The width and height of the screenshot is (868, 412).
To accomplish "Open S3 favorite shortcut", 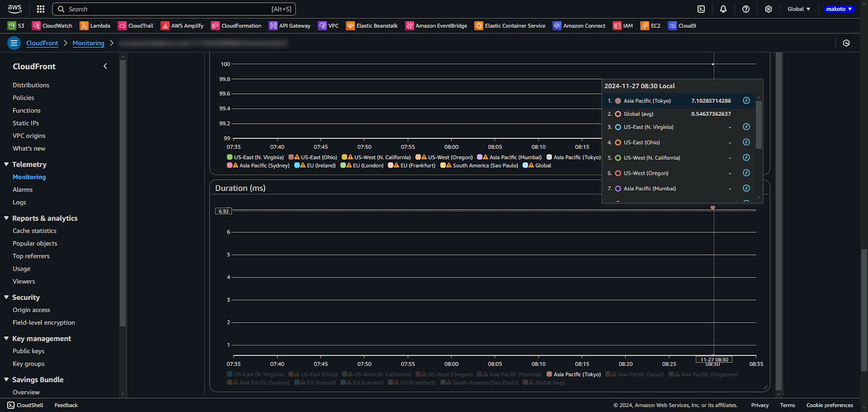I will [x=16, y=26].
